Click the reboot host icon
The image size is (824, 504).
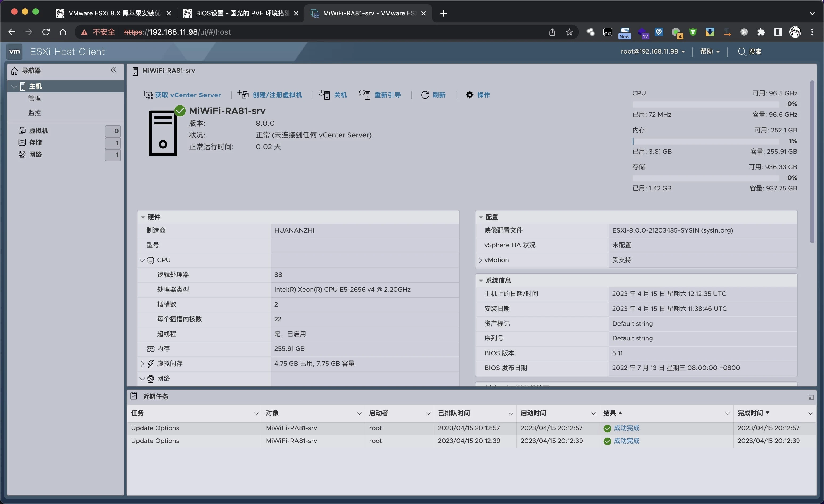point(365,95)
